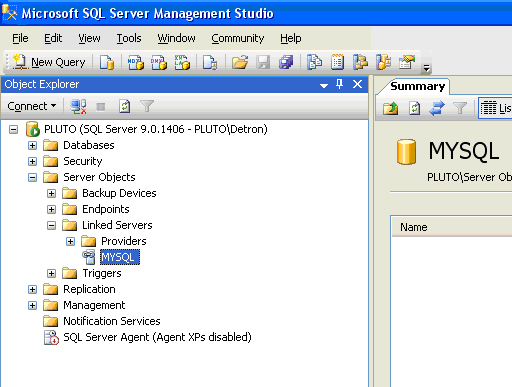Viewport: 512px width, 387px height.
Task: Click the Summary page toolbar icon
Action: (x=337, y=62)
